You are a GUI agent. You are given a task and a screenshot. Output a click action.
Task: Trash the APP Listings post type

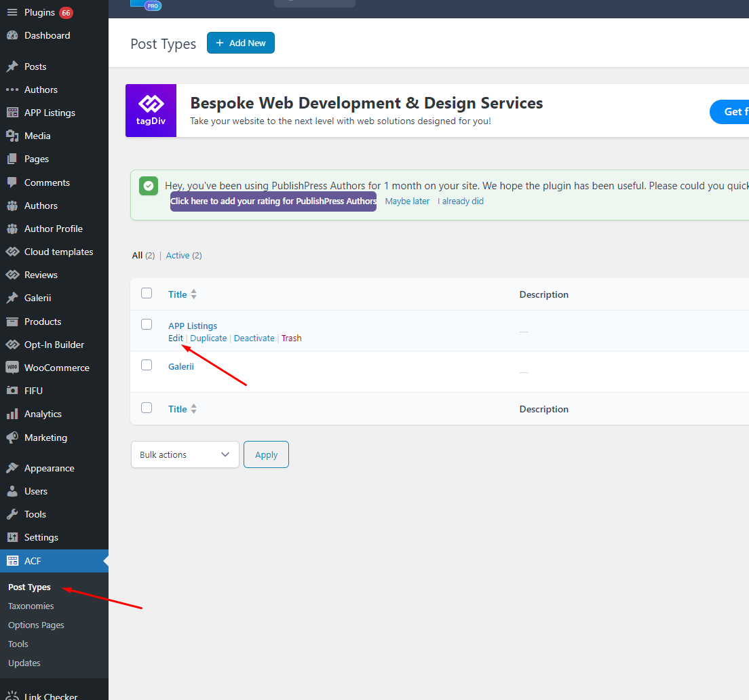click(x=291, y=338)
